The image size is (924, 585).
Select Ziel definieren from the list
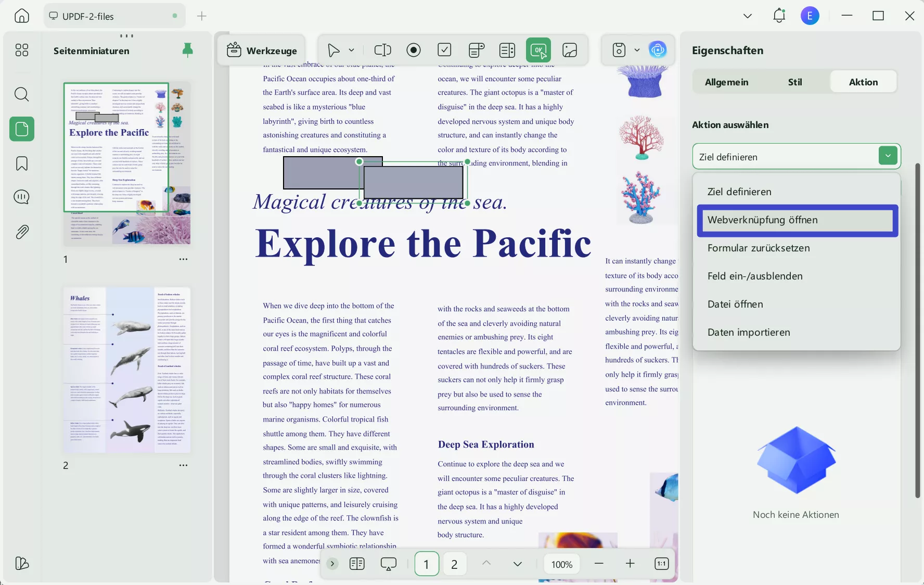[797, 192]
